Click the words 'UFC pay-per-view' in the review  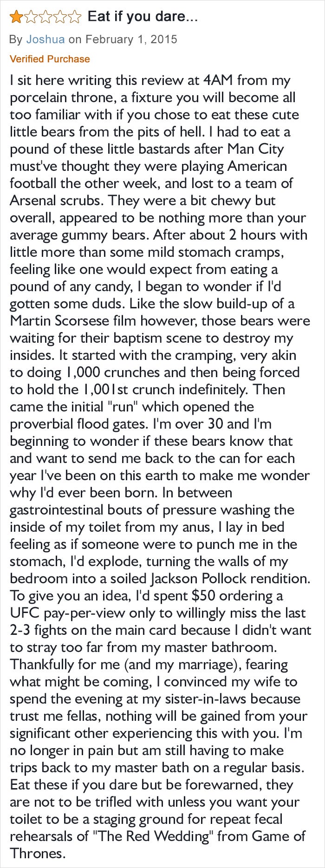tap(67, 613)
